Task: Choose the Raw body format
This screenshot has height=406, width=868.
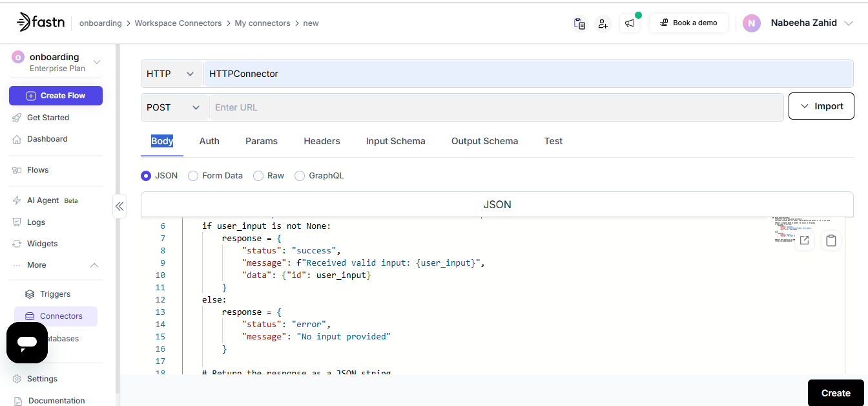Action: point(268,175)
